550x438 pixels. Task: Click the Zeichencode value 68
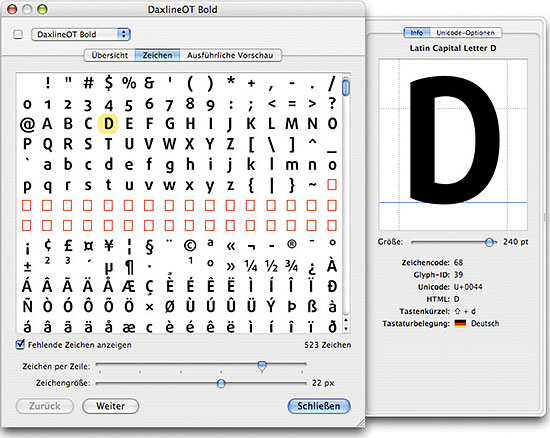[458, 262]
